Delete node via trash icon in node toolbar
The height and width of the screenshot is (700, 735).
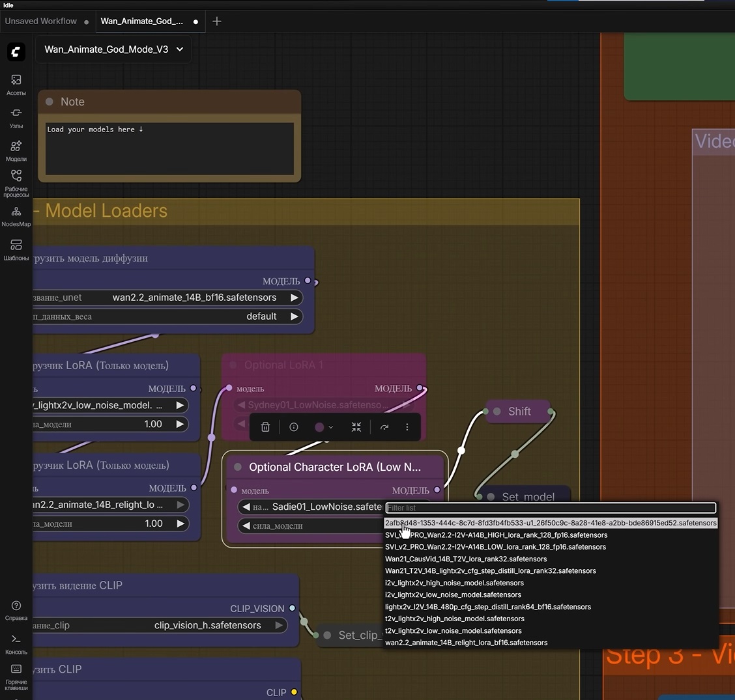click(265, 427)
